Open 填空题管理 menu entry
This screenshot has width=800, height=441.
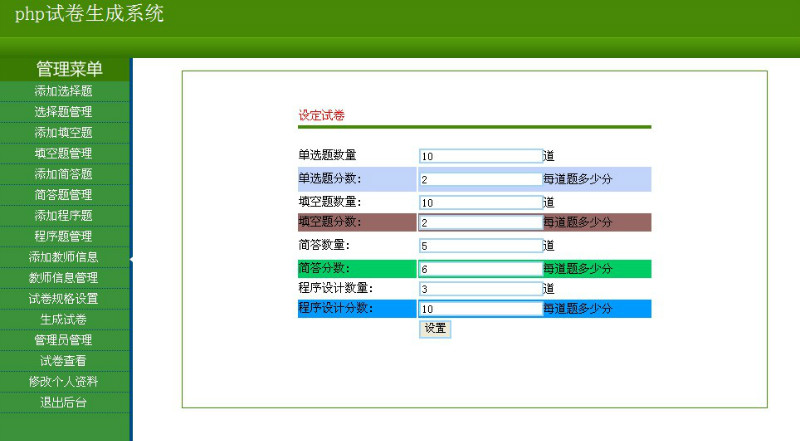(63, 153)
